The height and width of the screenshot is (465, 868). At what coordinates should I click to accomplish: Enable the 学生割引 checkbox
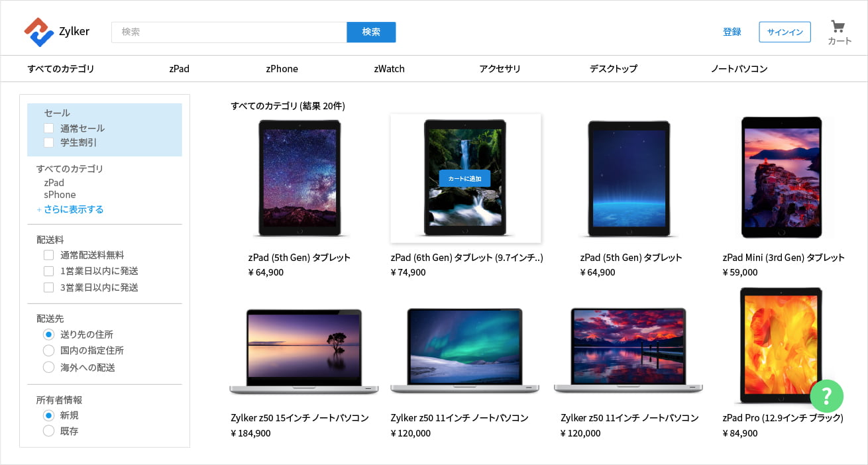(48, 142)
